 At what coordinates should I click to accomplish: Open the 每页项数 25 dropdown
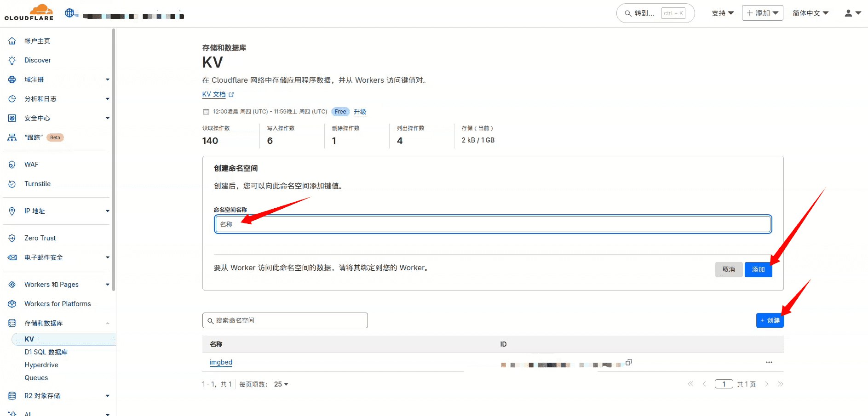(281, 384)
